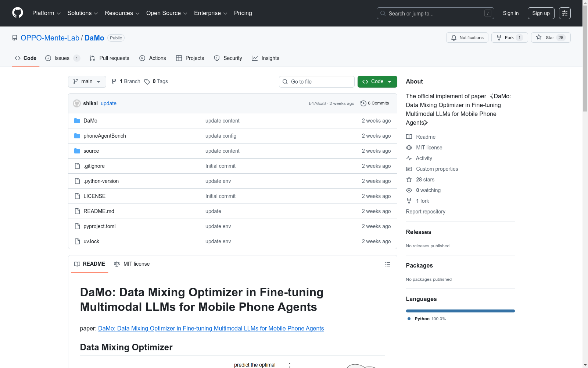Open the phoneAgentBench folder
The image size is (588, 368).
(x=105, y=136)
